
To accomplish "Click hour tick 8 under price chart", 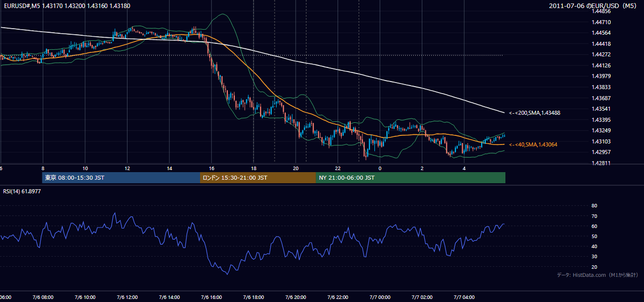I will coord(43,168).
